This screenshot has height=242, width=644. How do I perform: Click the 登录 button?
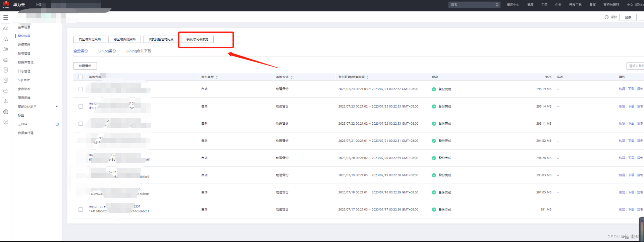point(628,17)
